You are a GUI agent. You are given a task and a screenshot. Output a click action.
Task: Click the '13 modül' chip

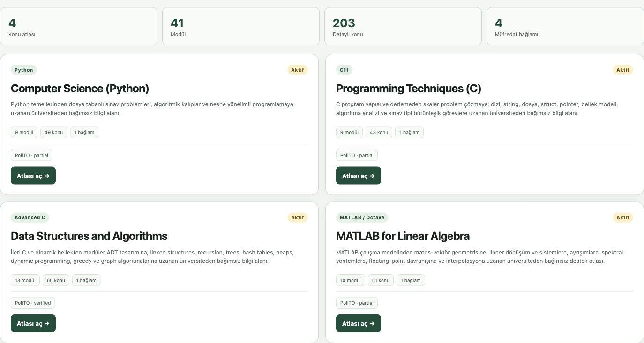pos(25,280)
